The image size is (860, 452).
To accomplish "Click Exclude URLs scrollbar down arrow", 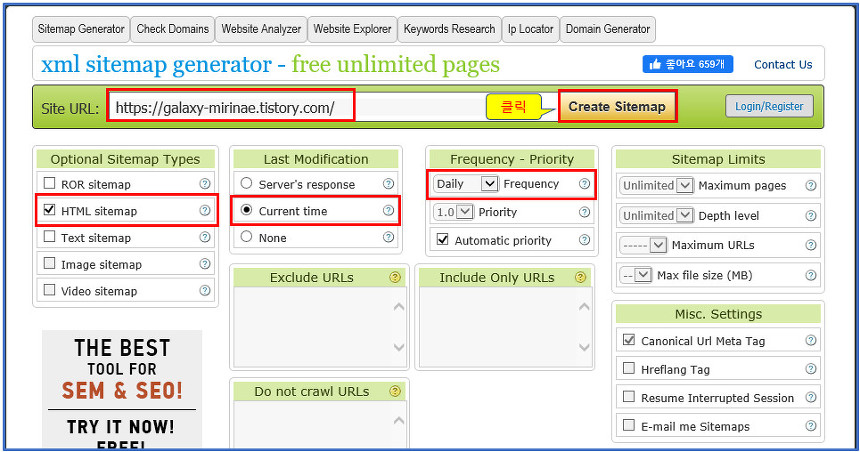I will pyautogui.click(x=399, y=347).
